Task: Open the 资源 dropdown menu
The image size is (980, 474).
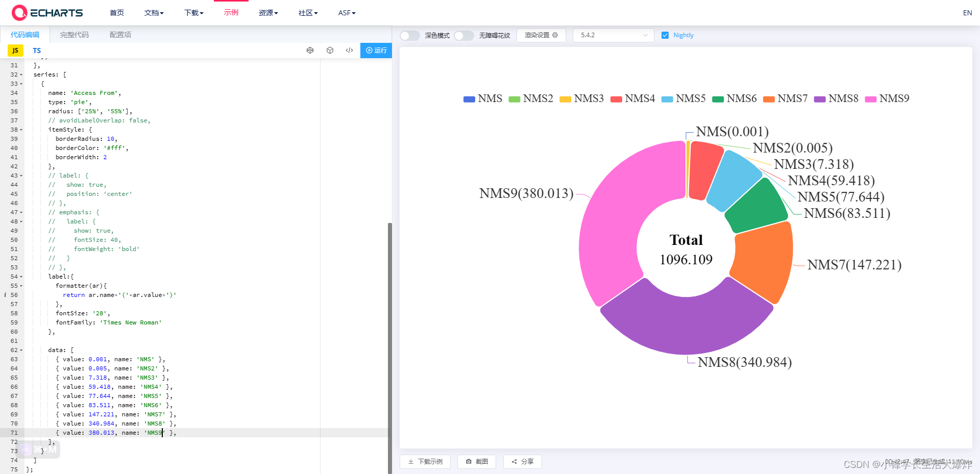Action: point(268,13)
